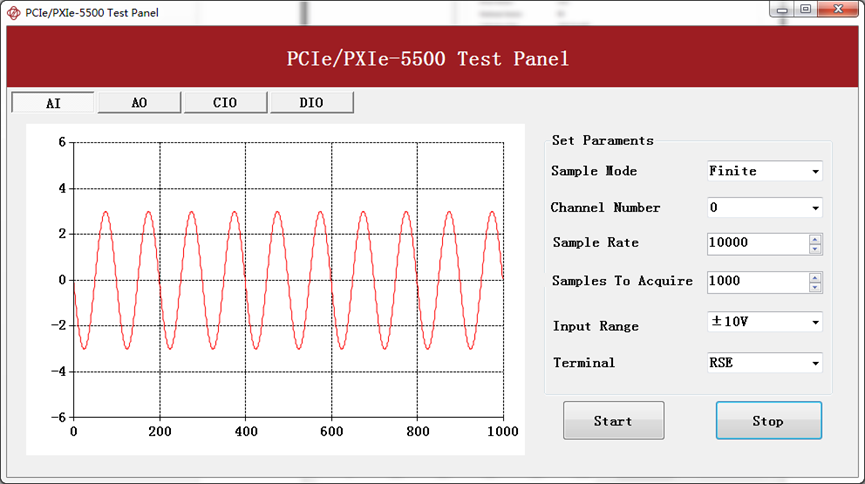
Task: Click the 'Terminal' label
Action: click(x=584, y=363)
